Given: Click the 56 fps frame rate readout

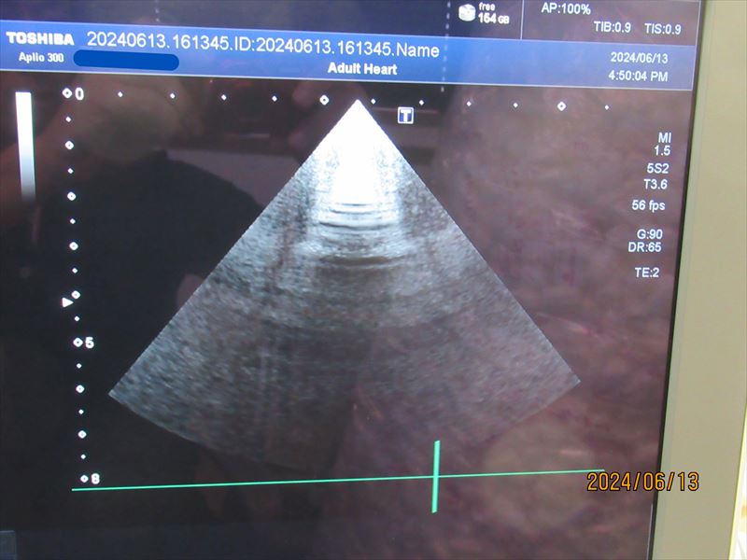Looking at the screenshot, I should pyautogui.click(x=648, y=204).
